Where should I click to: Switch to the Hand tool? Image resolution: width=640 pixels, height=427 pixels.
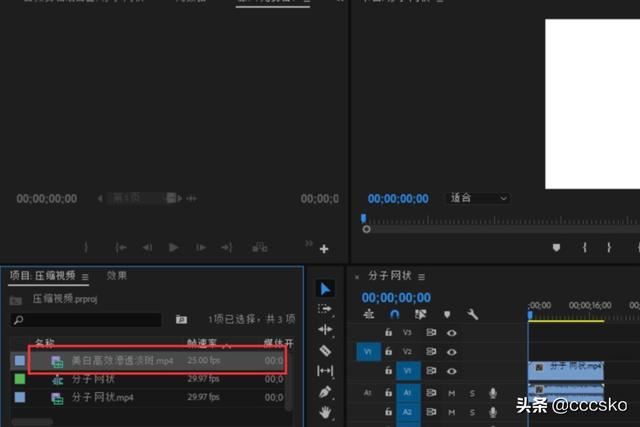coord(325,412)
